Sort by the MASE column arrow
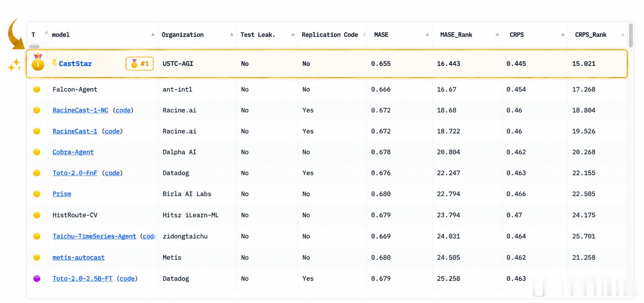644x303 pixels. [427, 34]
